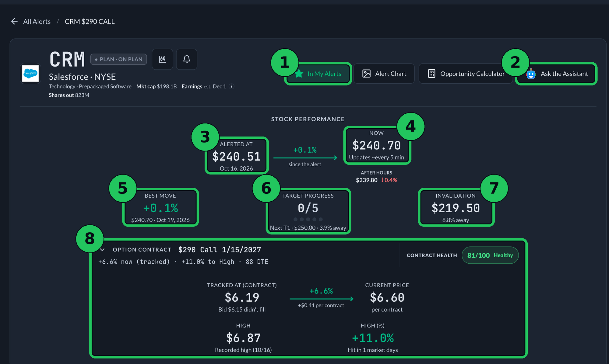Click the 81/100 Healthy contract health badge
The width and height of the screenshot is (609, 364).
[490, 255]
